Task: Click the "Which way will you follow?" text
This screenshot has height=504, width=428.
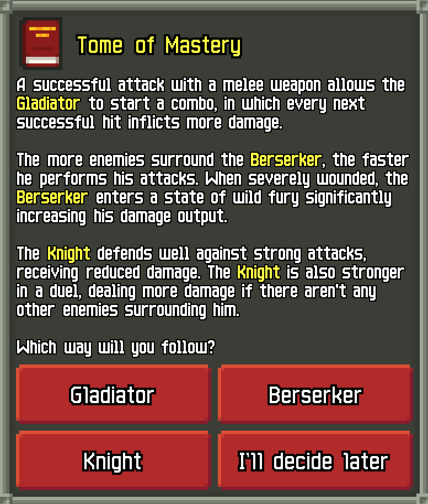Action: (x=115, y=347)
